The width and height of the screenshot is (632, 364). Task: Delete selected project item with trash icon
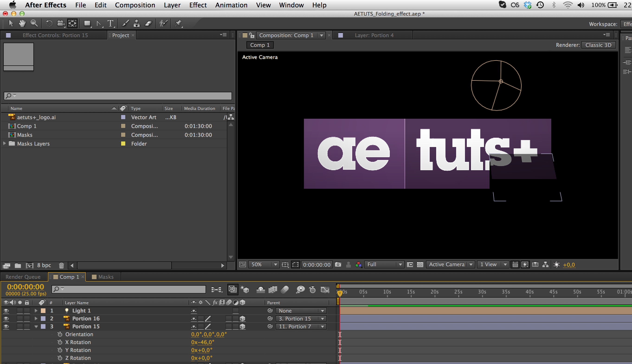[61, 265]
